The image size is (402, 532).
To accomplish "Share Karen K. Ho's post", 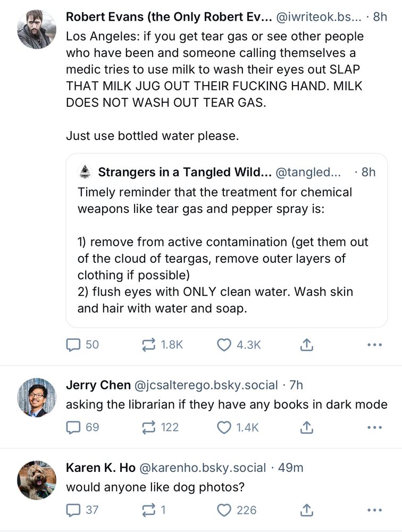I will point(306,510).
